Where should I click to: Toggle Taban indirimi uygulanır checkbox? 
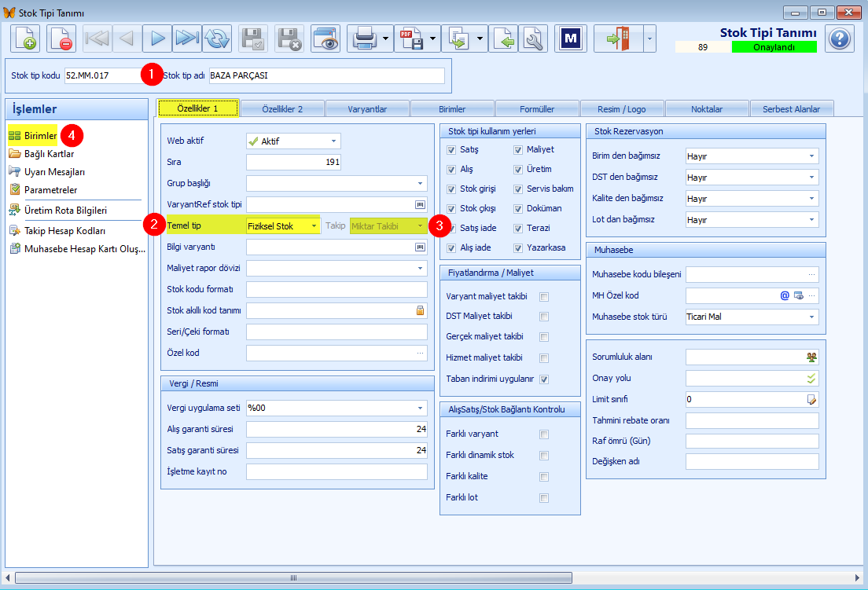pyautogui.click(x=544, y=379)
